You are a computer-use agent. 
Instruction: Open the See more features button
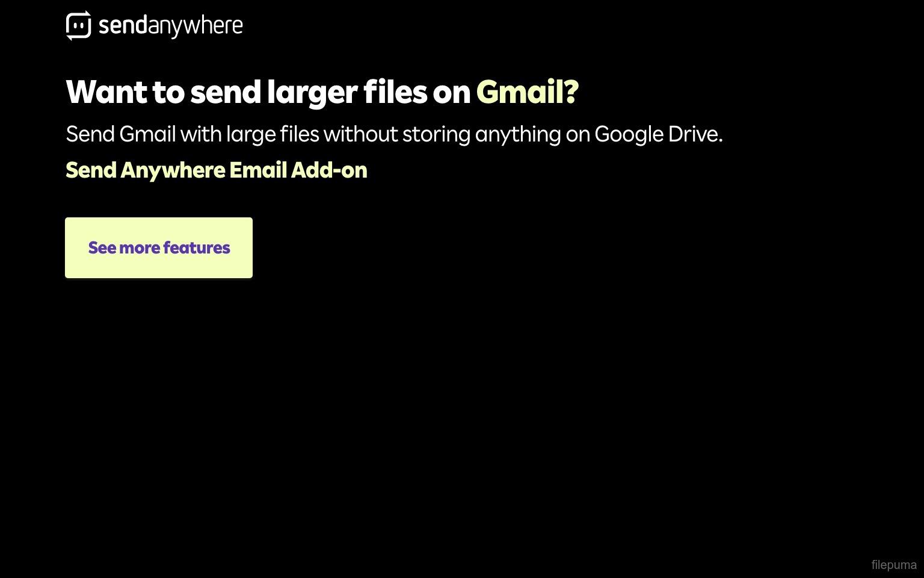(x=159, y=247)
